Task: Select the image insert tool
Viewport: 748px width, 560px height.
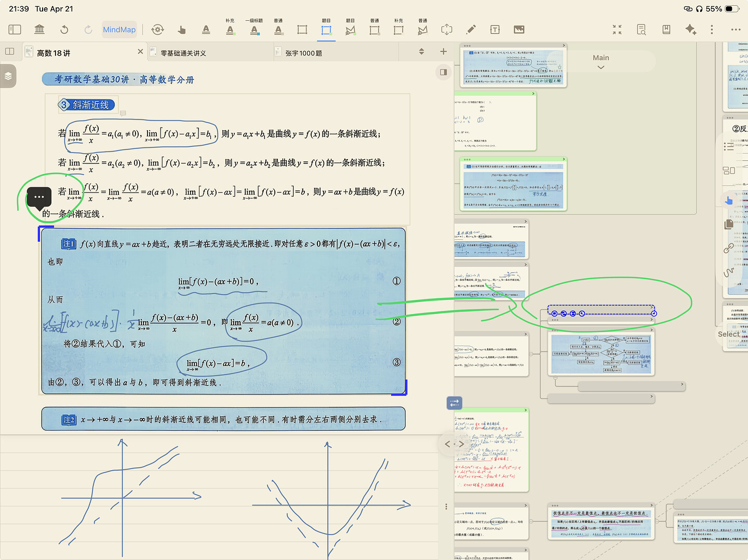Action: click(x=519, y=30)
